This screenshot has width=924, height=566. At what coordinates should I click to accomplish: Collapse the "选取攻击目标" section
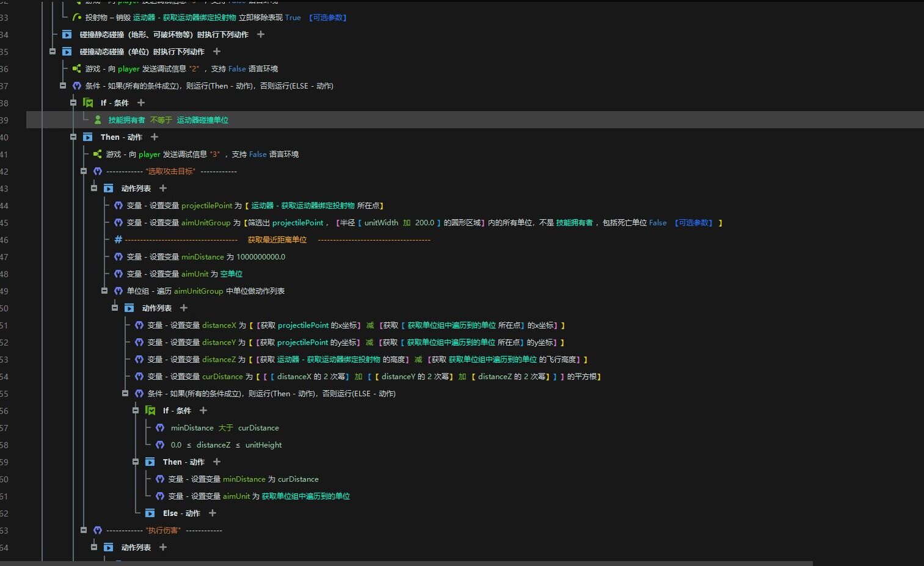click(84, 171)
